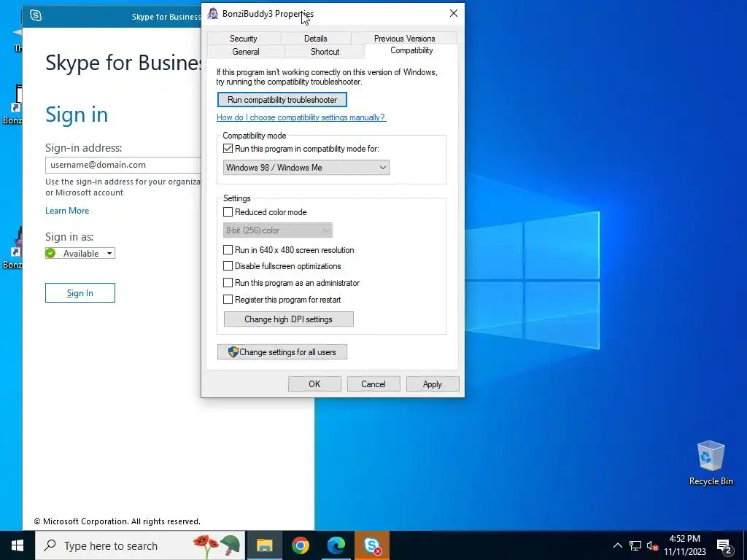Switch to Skype for Business taskbar icon
The width and height of the screenshot is (747, 560).
(x=371, y=545)
